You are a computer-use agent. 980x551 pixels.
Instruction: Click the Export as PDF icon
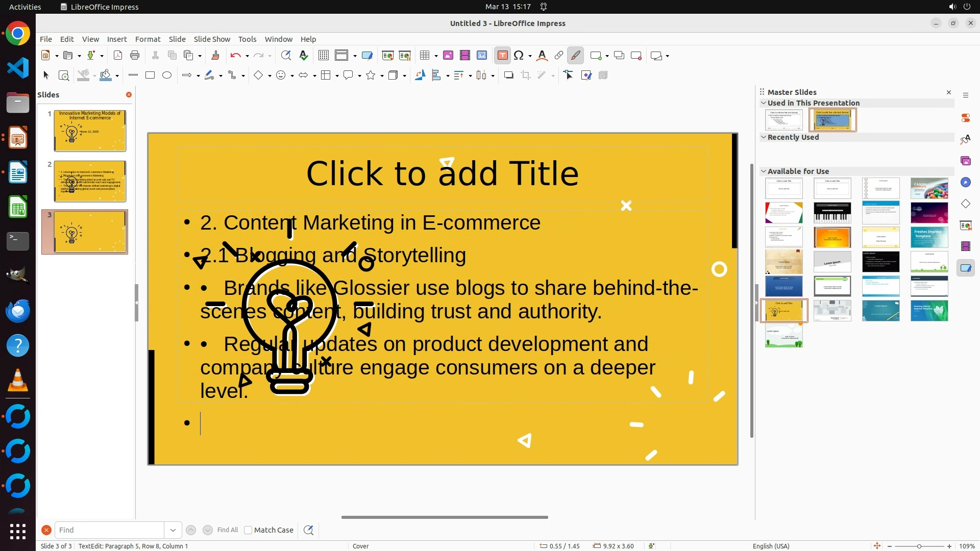118,56
